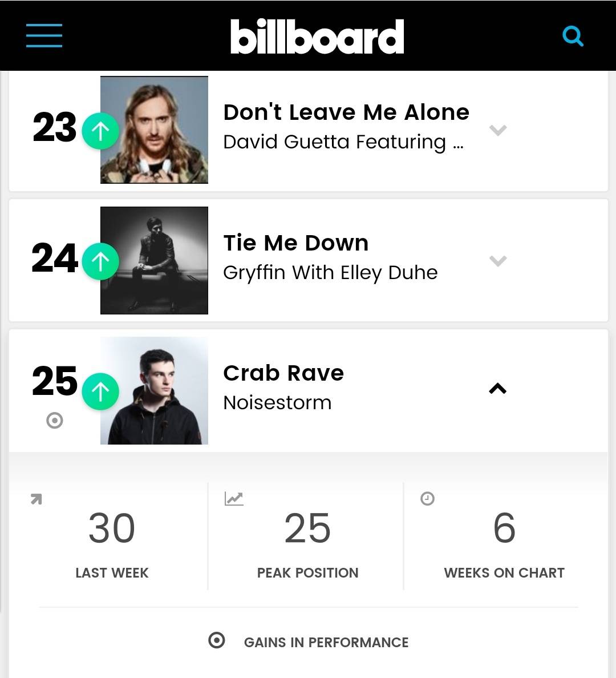The image size is (616, 678).
Task: Click the bullseye icon next to Gains In Performance
Action: click(x=217, y=641)
